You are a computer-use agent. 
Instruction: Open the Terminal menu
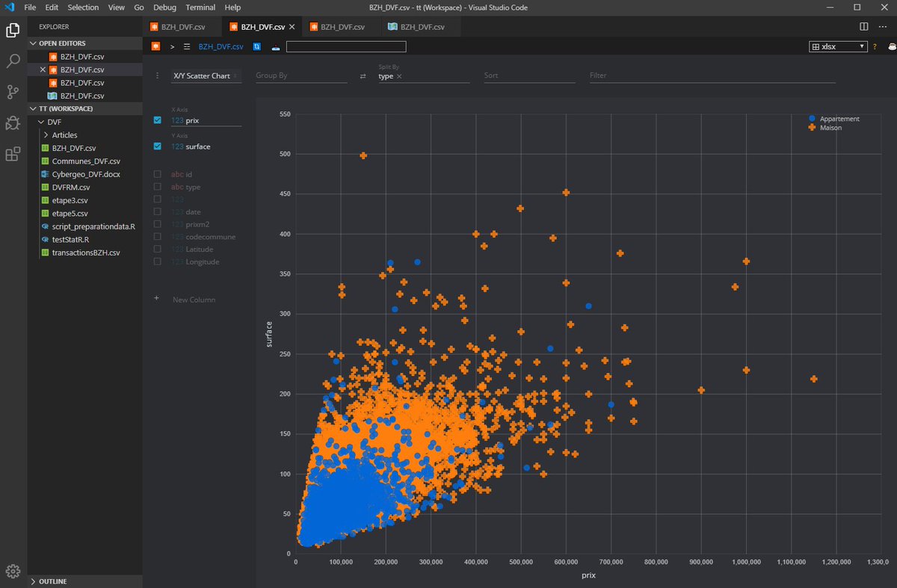(200, 7)
